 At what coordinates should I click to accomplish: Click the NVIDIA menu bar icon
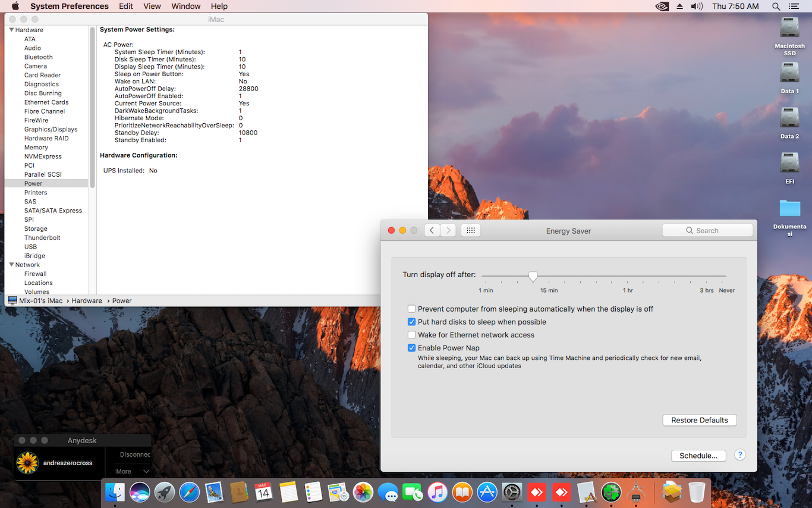(662, 7)
